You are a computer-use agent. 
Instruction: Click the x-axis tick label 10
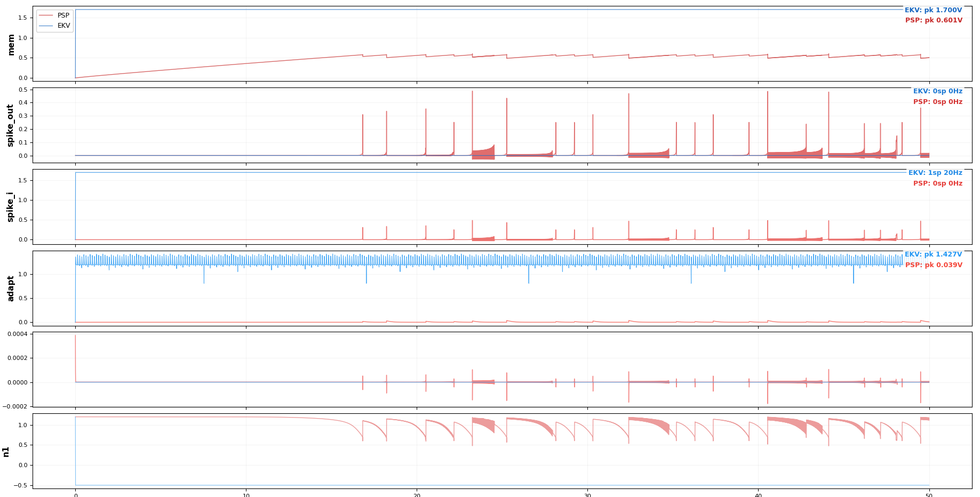(x=246, y=495)
